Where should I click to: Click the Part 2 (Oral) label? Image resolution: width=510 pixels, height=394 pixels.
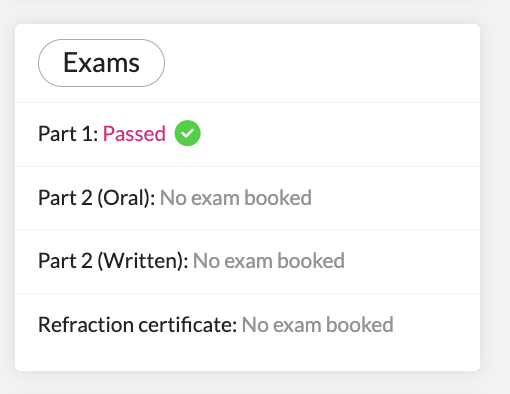(x=97, y=198)
